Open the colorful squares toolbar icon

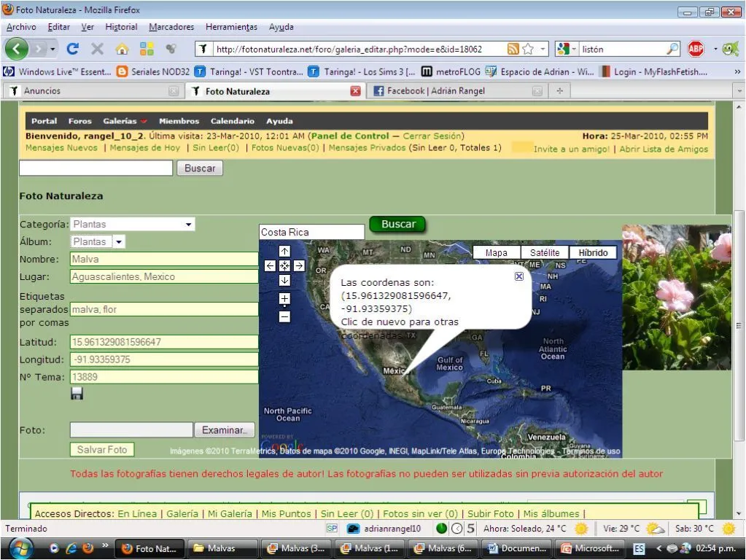tap(147, 49)
